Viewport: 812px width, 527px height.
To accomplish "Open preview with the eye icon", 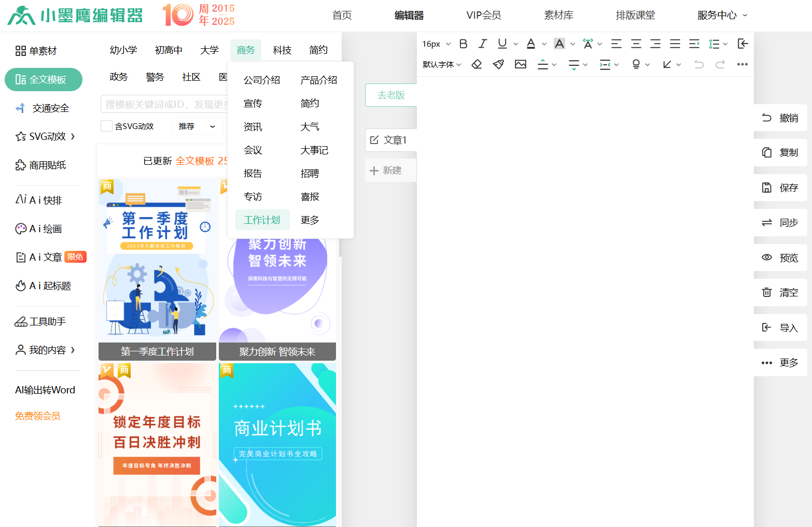I will coord(767,258).
